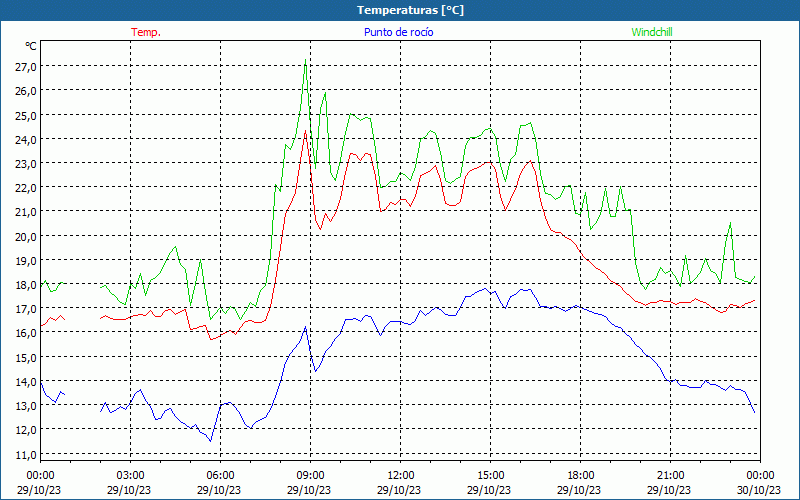
Task: Click the '06:00' time axis label
Action: coord(220,476)
